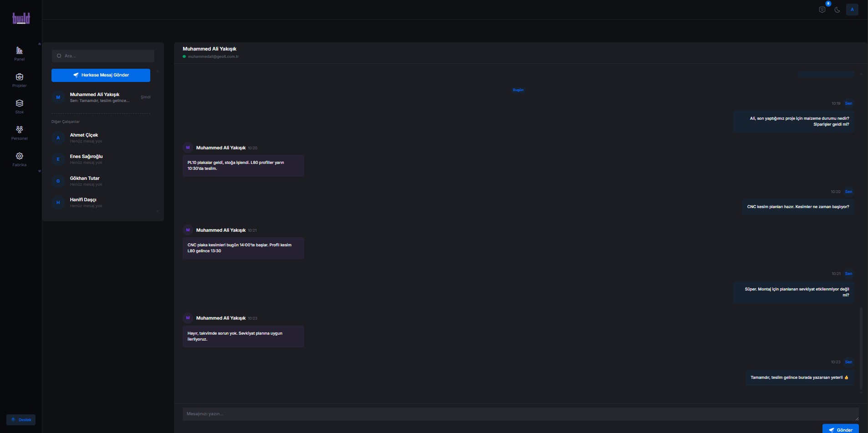Viewport: 868px width, 433px height.
Task: Open the Personel section icon
Action: coord(19,130)
